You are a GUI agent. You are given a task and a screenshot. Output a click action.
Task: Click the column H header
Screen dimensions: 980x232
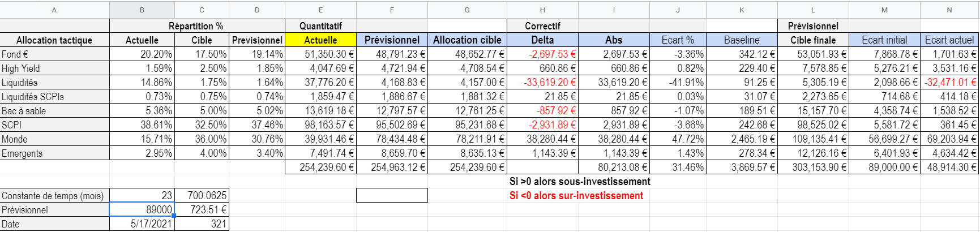point(542,10)
